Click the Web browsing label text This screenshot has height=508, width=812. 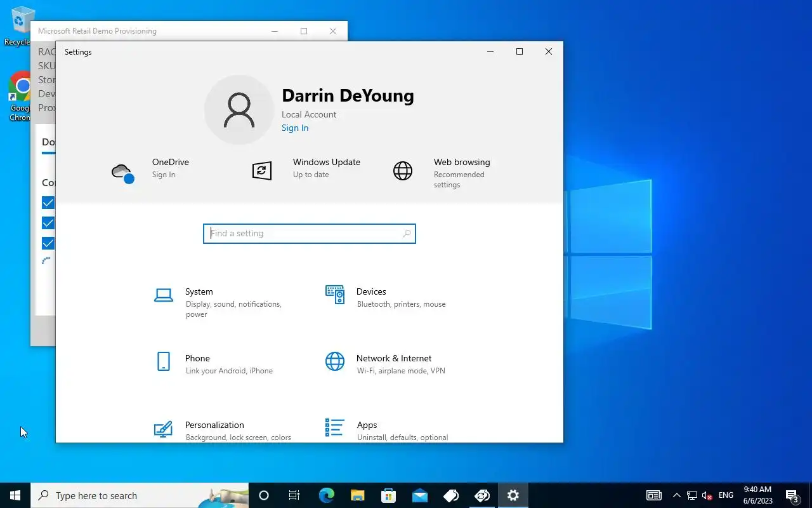(462, 162)
